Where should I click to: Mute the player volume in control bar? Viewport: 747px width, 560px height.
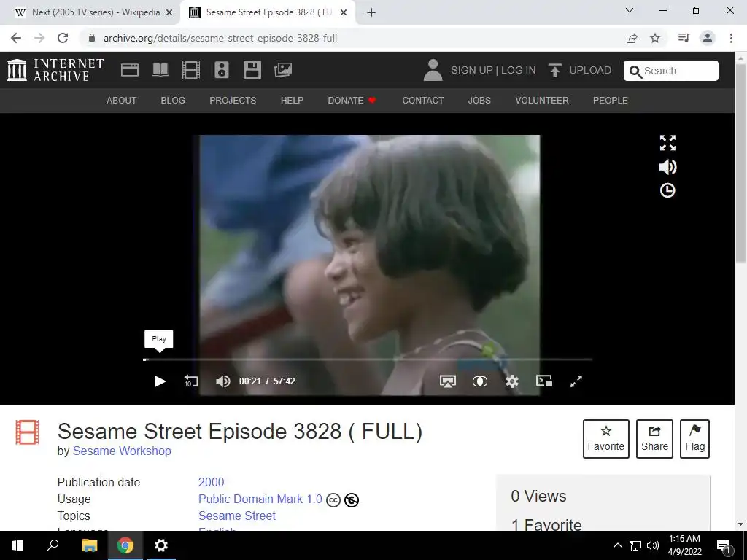tap(222, 381)
